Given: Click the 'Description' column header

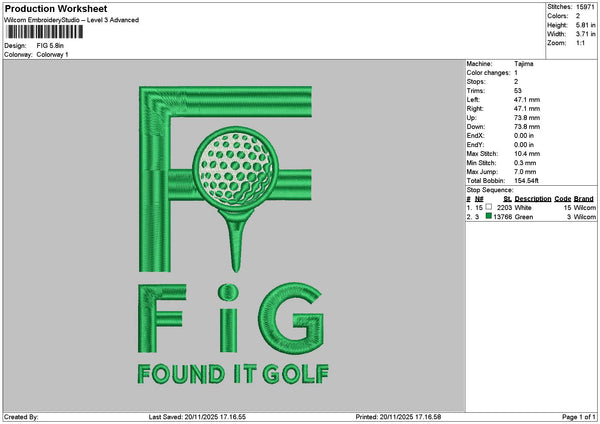Looking at the screenshot, I should click(533, 199).
